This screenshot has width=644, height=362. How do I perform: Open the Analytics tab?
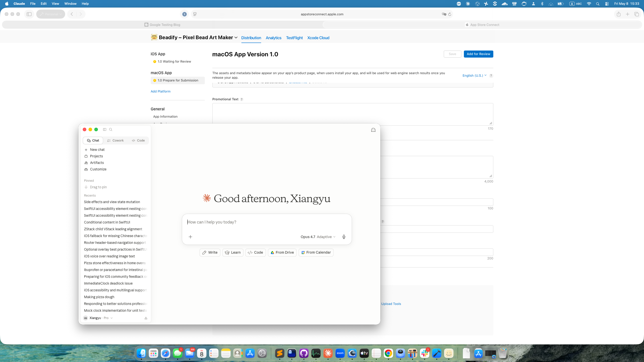click(x=273, y=38)
